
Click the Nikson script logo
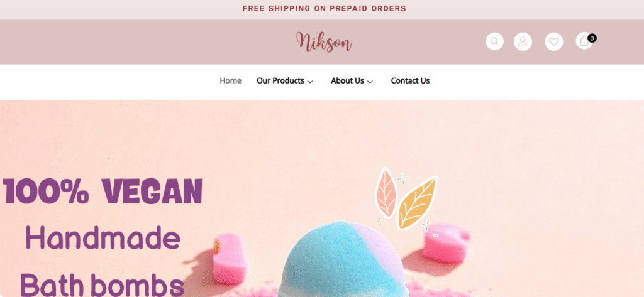(324, 42)
